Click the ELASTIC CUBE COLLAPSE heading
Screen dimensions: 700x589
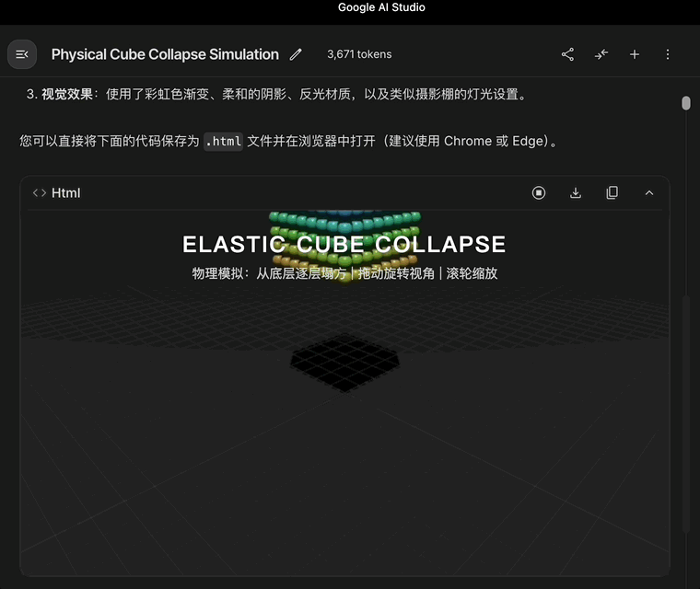tap(344, 245)
